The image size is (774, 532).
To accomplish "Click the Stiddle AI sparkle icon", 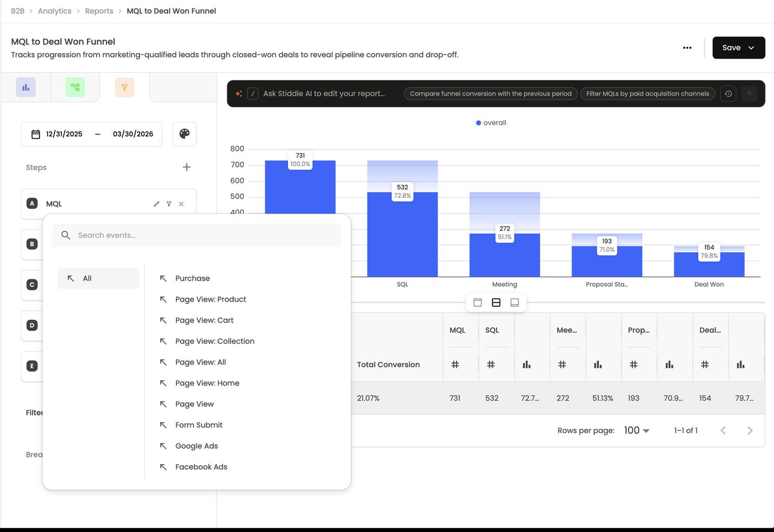I will click(239, 94).
